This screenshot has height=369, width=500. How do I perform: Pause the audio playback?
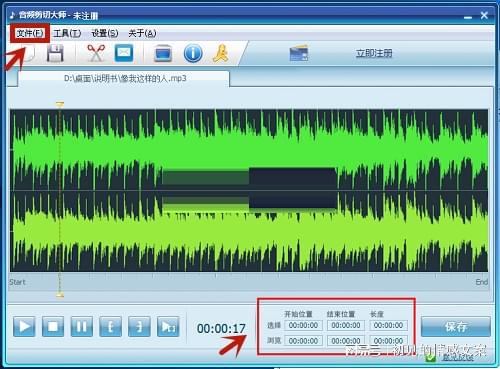(82, 326)
